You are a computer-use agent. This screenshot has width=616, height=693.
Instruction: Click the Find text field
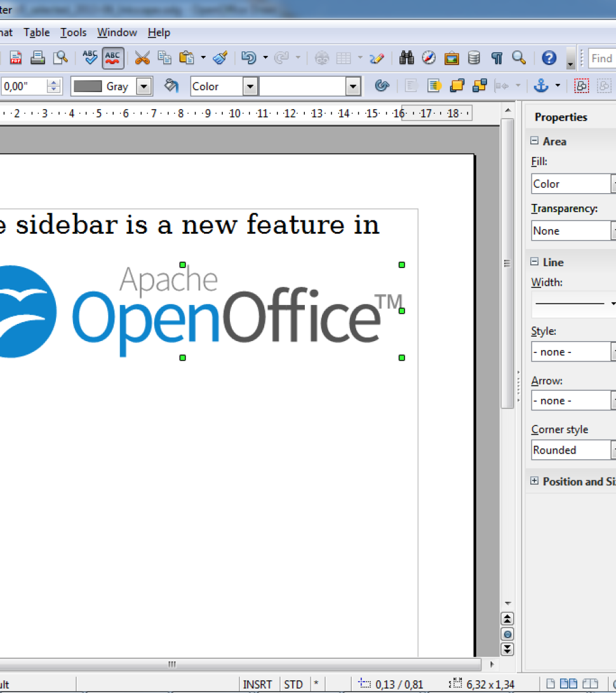pos(602,58)
